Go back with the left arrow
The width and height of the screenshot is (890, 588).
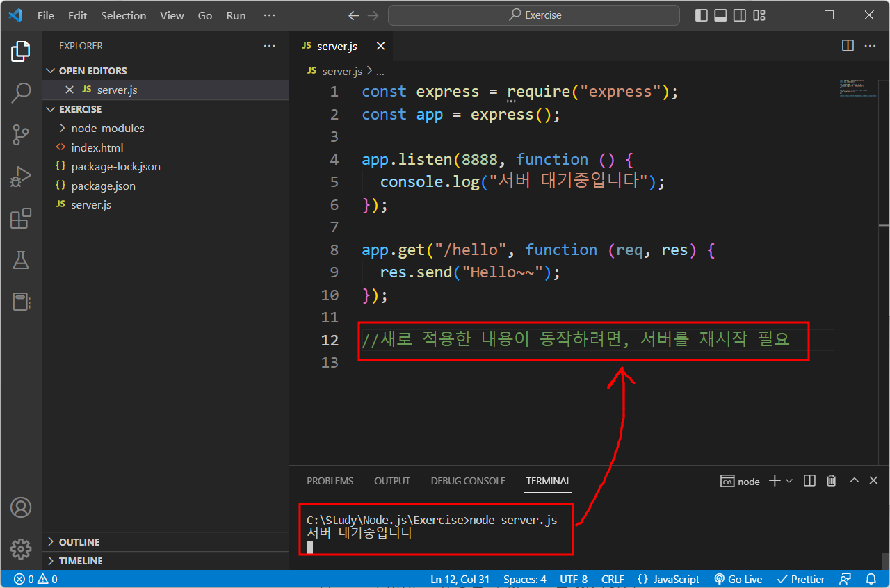pos(354,15)
